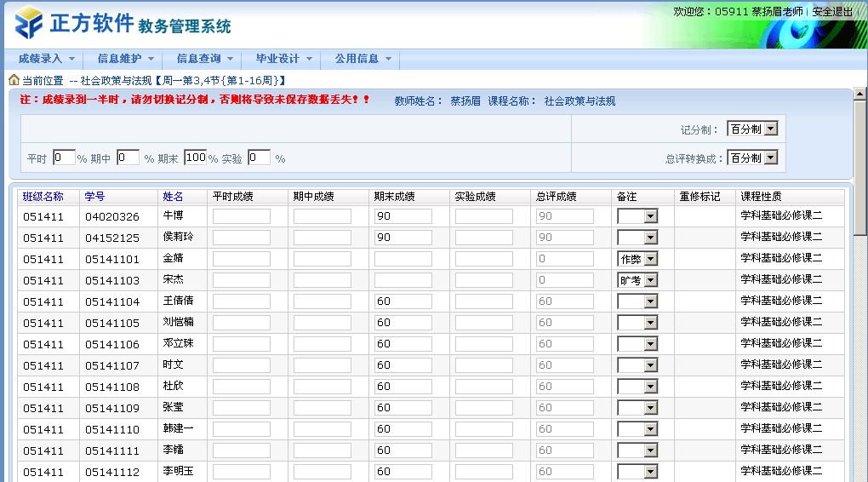Open 备注 dropdown for student 张莹
Viewport: 868px width, 482px height.
pyautogui.click(x=637, y=408)
